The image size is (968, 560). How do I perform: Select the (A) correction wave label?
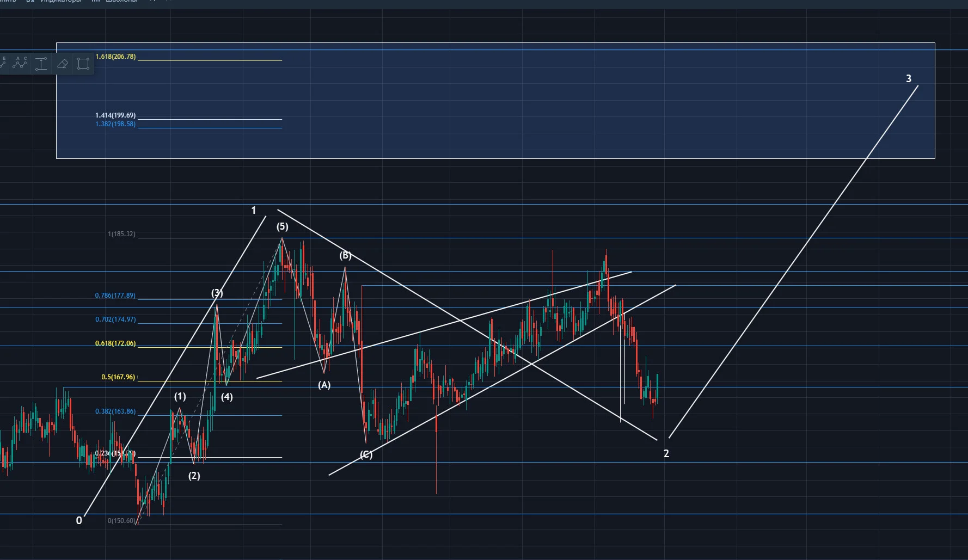(324, 385)
